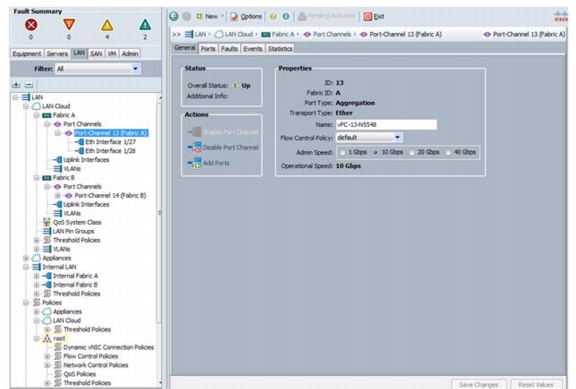Open the Options toolbar item

pyautogui.click(x=246, y=16)
